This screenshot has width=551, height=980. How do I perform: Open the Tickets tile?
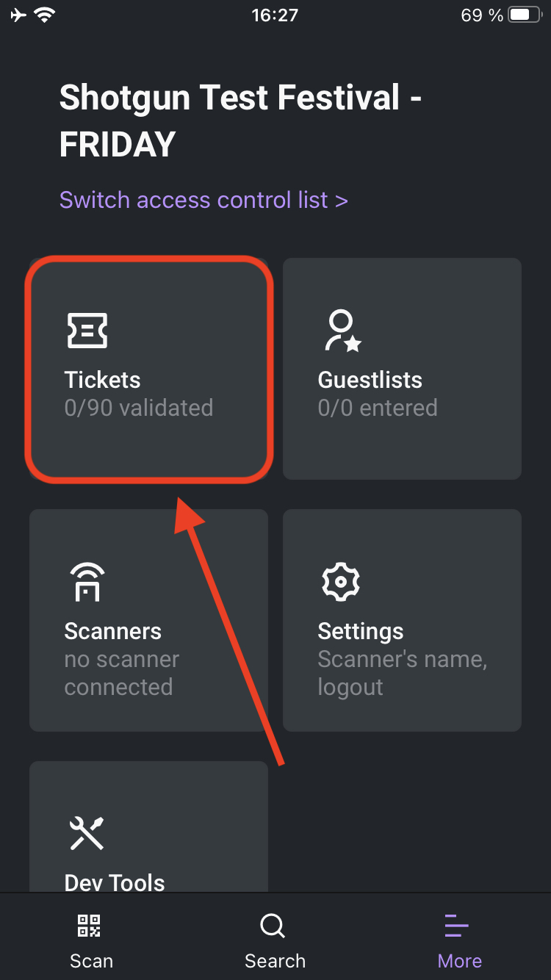tap(149, 369)
